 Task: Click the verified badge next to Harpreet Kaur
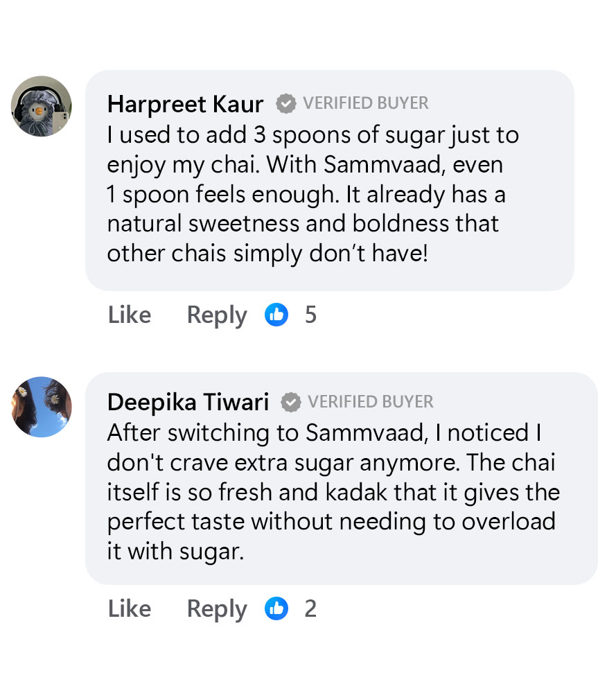click(286, 104)
